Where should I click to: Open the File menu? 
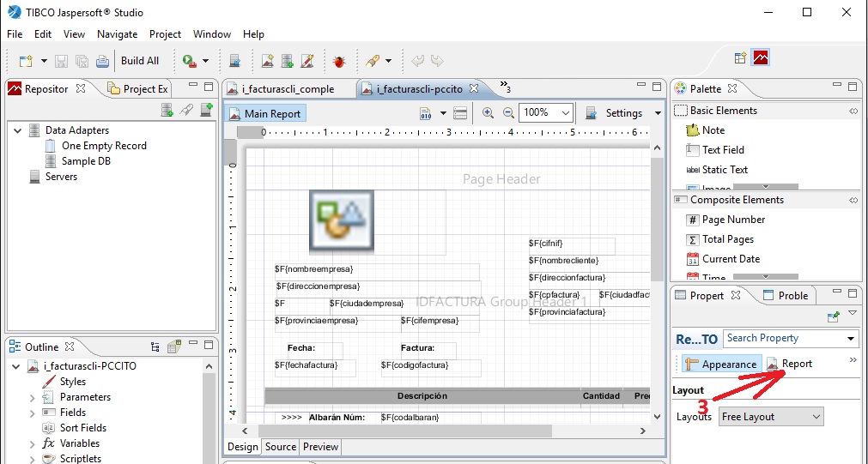[x=15, y=34]
